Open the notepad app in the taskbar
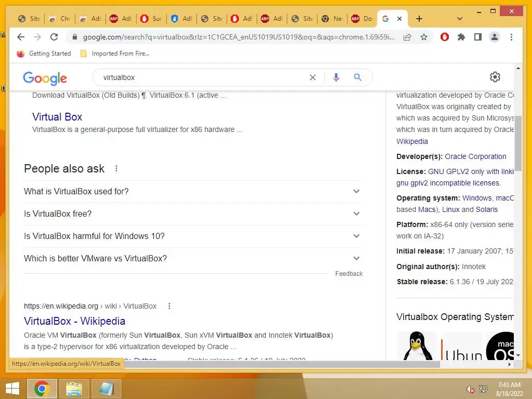Image resolution: width=532 pixels, height=399 pixels. pos(106,389)
